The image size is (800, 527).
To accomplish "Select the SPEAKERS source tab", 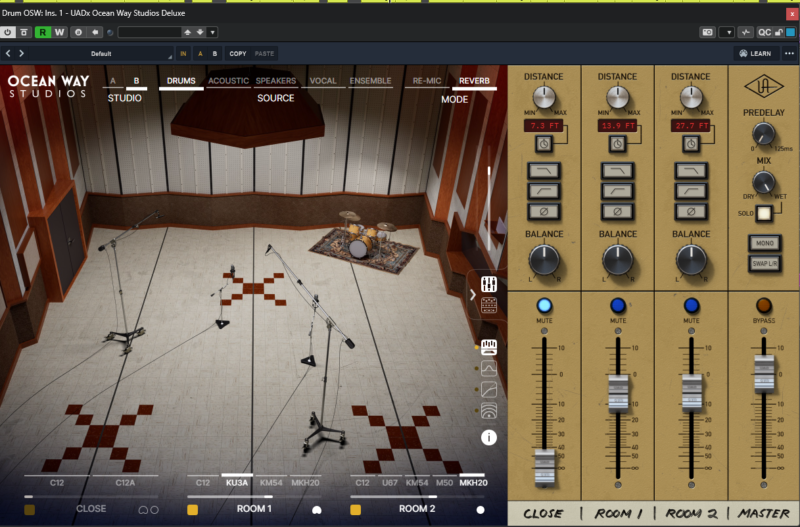I will 276,81.
